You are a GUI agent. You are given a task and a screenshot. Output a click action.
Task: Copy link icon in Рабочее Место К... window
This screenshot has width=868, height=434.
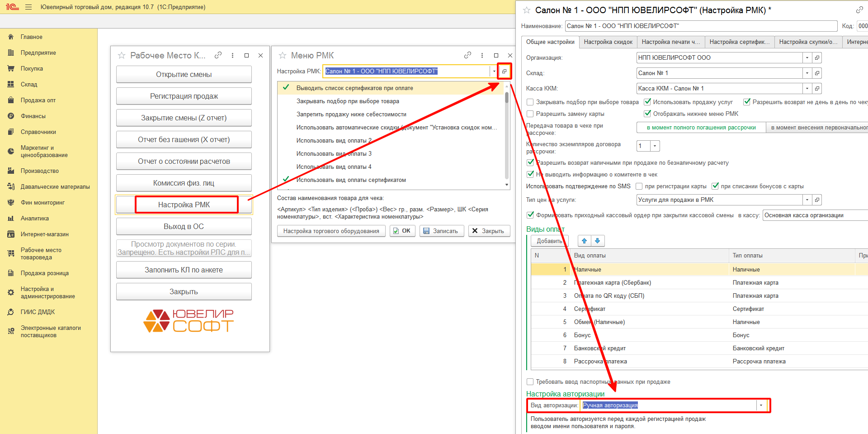pos(218,55)
